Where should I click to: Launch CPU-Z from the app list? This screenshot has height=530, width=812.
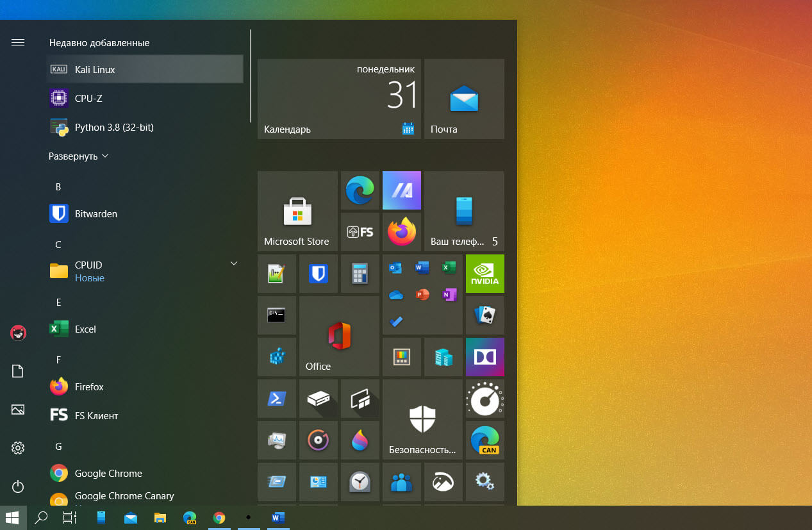pyautogui.click(x=145, y=98)
